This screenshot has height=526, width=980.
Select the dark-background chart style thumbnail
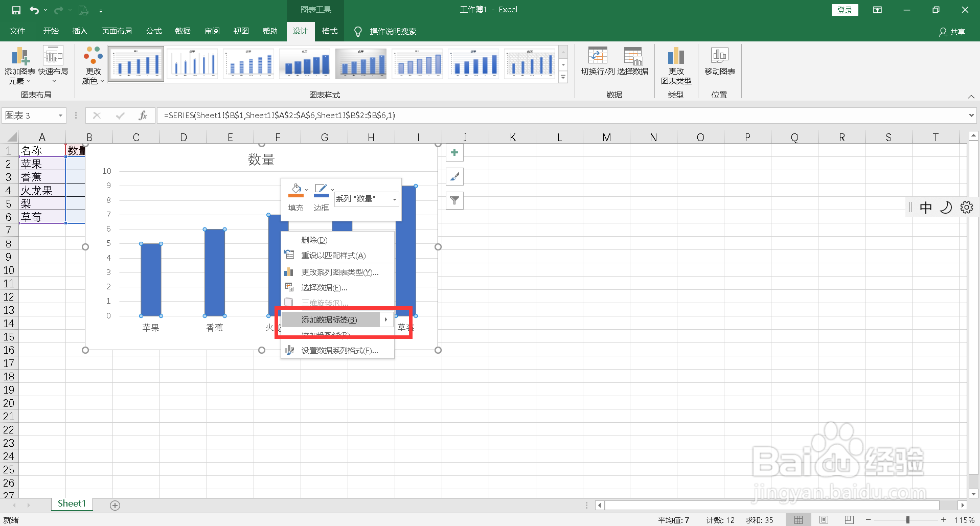tap(361, 64)
